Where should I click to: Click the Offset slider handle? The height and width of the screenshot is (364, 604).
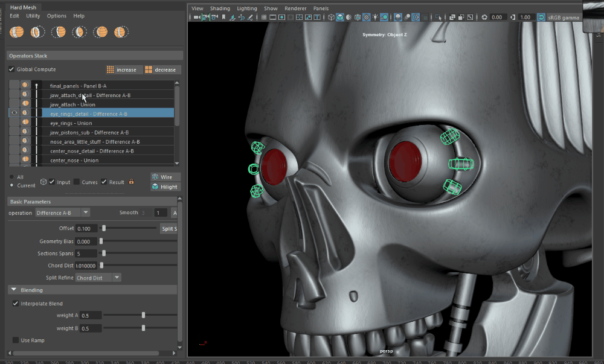[x=104, y=228]
